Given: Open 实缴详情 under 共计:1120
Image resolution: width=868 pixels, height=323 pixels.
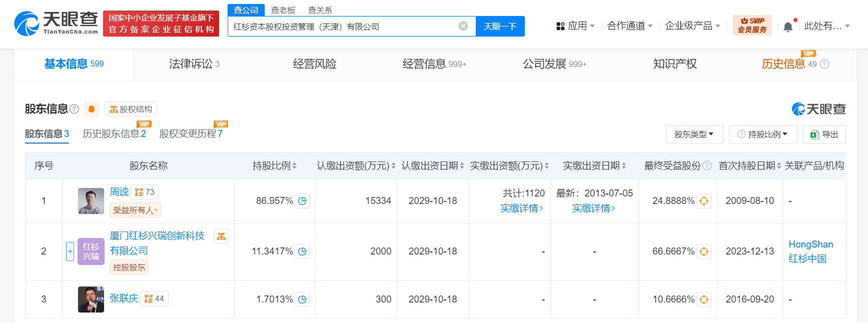Looking at the screenshot, I should [x=522, y=208].
